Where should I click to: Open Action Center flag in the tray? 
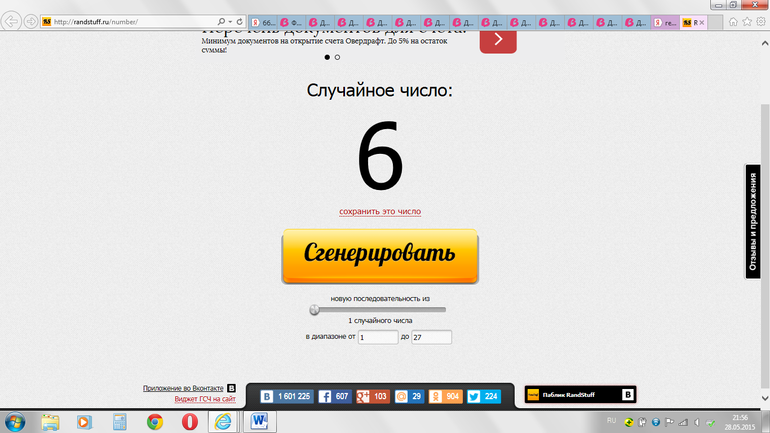point(669,422)
